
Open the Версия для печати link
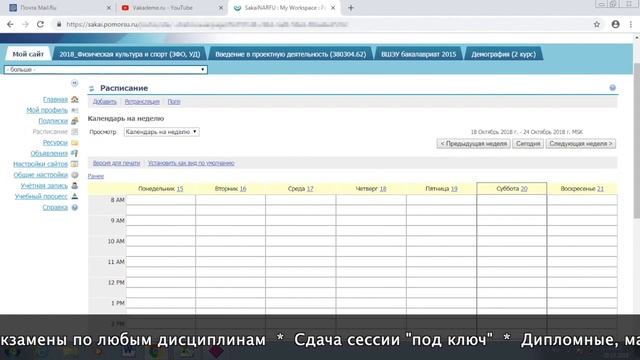116,163
